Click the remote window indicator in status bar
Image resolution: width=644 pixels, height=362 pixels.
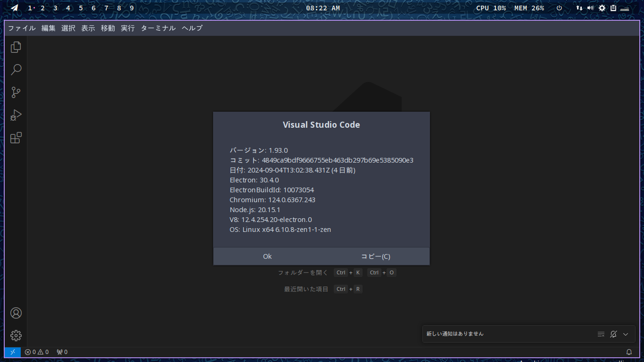click(13, 352)
